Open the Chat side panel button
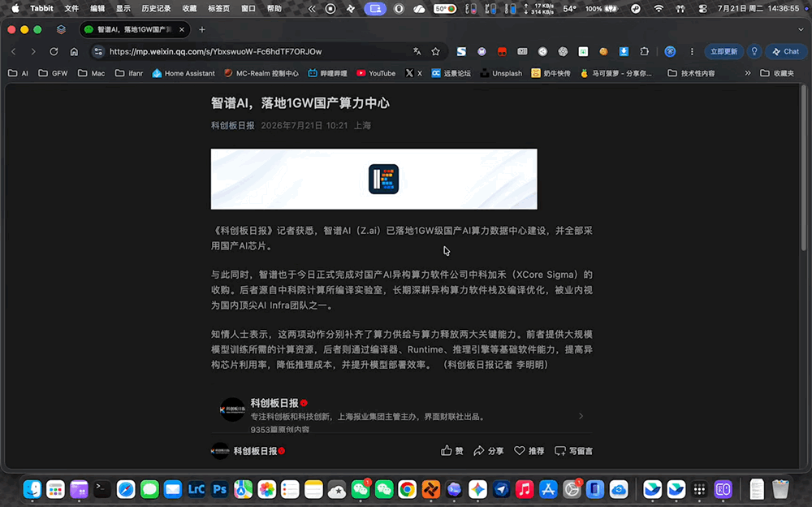 point(785,51)
